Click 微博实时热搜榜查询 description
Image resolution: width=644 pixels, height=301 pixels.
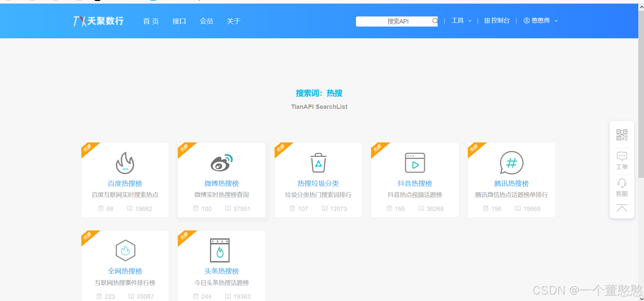(x=222, y=195)
